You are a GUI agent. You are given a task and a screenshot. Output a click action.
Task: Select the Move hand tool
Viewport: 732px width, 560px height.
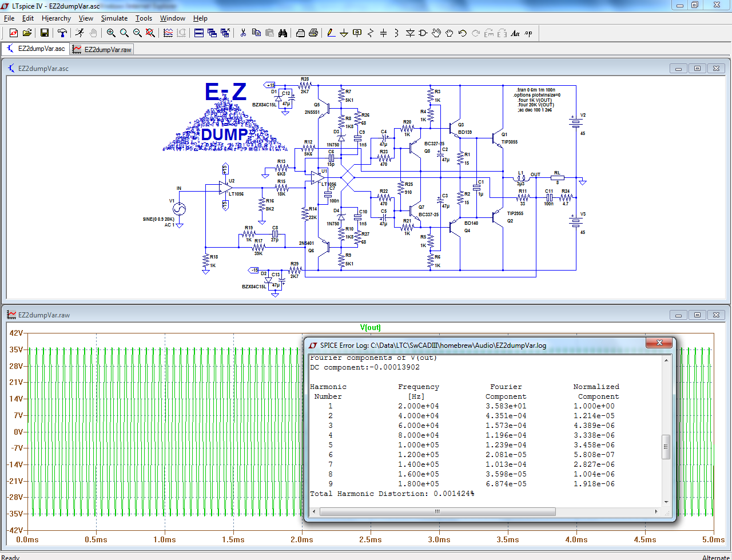pos(436,33)
